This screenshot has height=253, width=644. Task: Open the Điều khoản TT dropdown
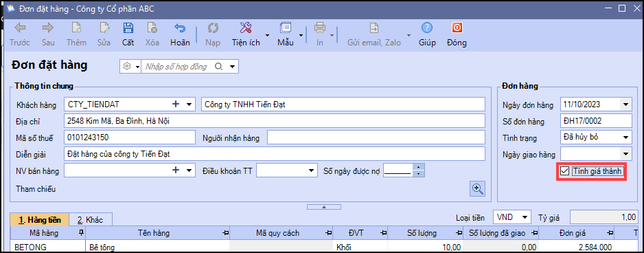[311, 170]
